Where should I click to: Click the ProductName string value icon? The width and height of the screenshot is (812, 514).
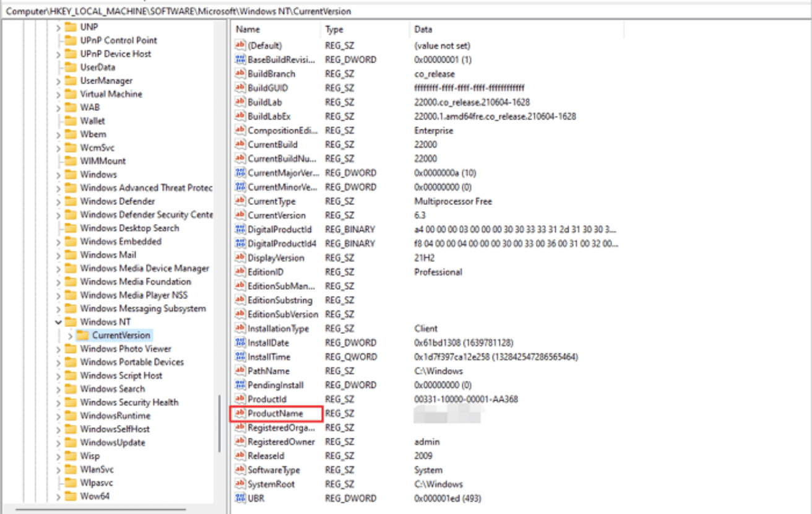[240, 414]
